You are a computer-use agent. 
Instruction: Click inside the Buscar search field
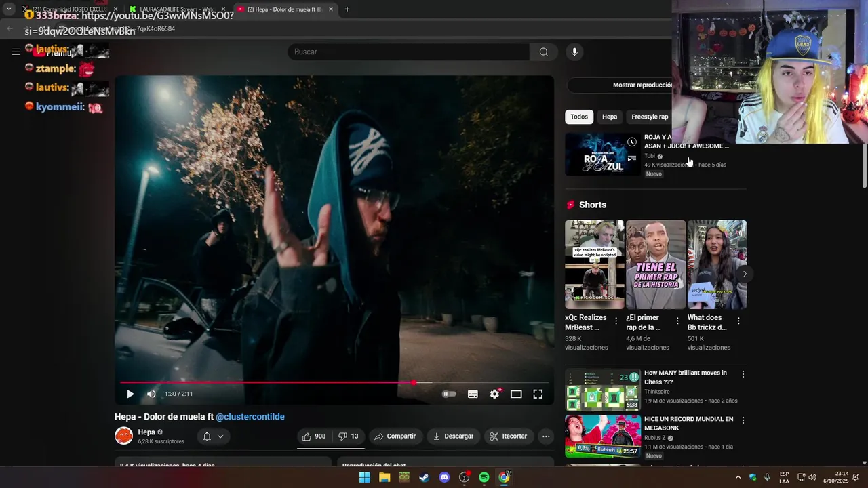tap(409, 52)
